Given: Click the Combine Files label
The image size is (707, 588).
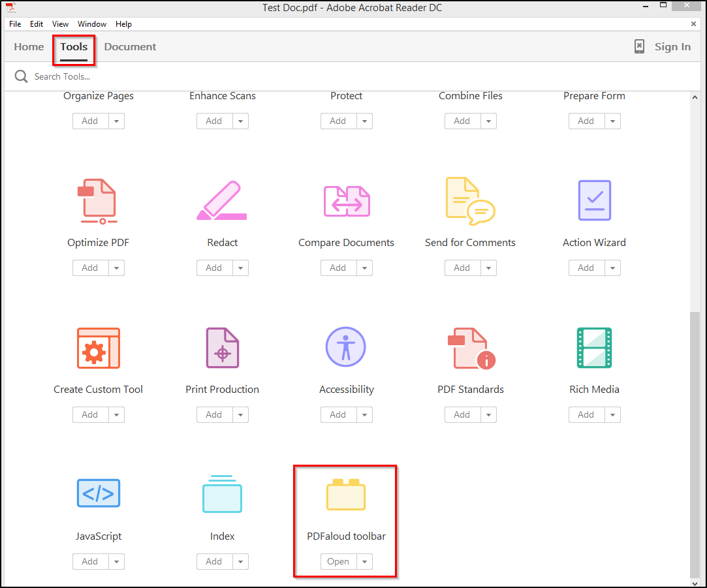Looking at the screenshot, I should click(470, 95).
